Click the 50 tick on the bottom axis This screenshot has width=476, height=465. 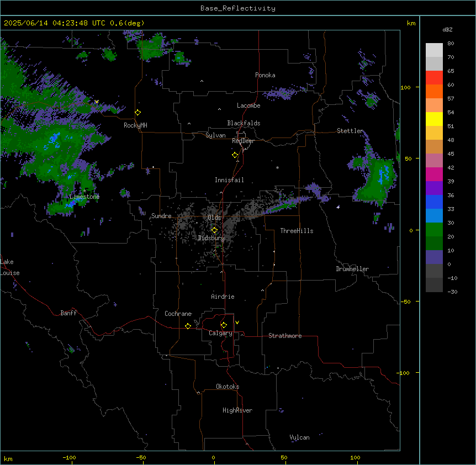click(284, 457)
